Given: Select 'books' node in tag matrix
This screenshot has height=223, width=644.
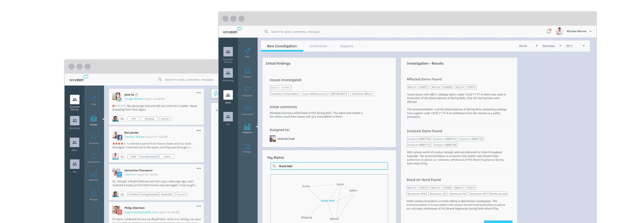Looking at the screenshot, I should (x=306, y=186).
